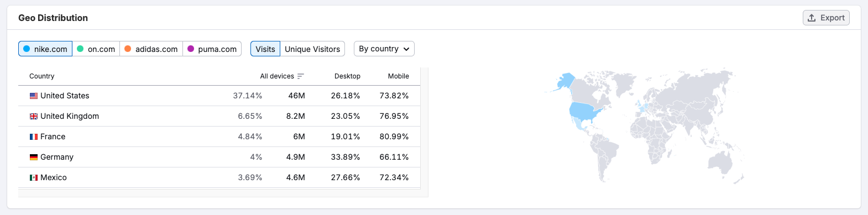868x215 pixels.
Task: Click the highlighted United States on map
Action: [x=589, y=112]
